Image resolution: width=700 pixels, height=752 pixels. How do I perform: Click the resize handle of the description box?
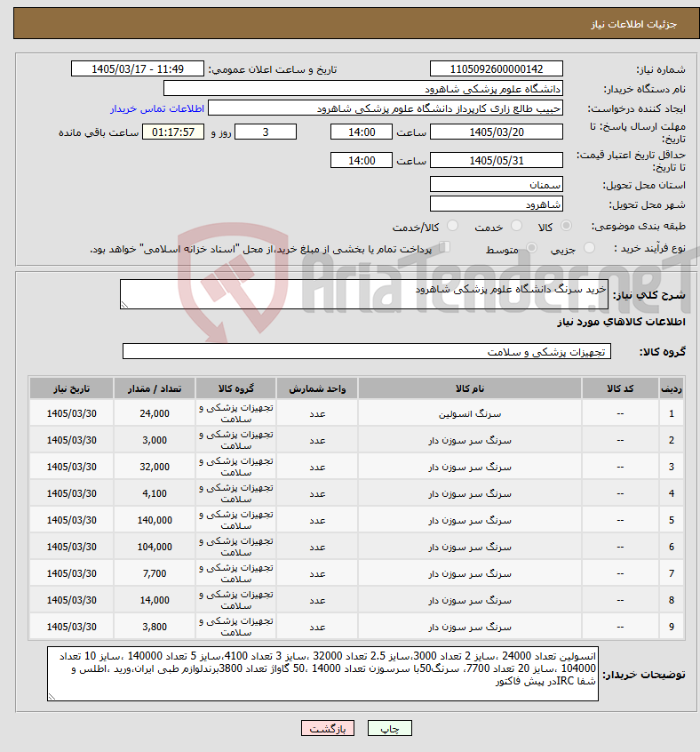124,305
